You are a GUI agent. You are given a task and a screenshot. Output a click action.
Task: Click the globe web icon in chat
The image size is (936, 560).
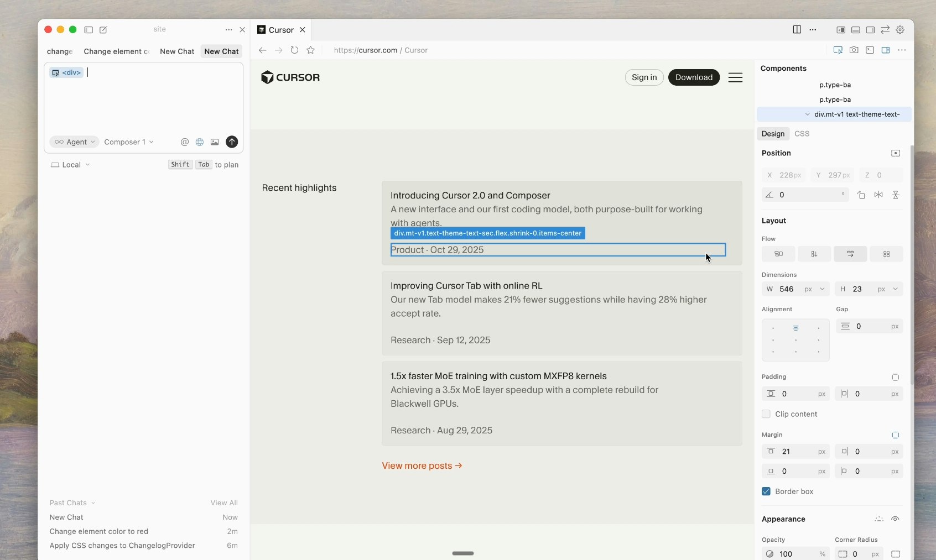200,142
